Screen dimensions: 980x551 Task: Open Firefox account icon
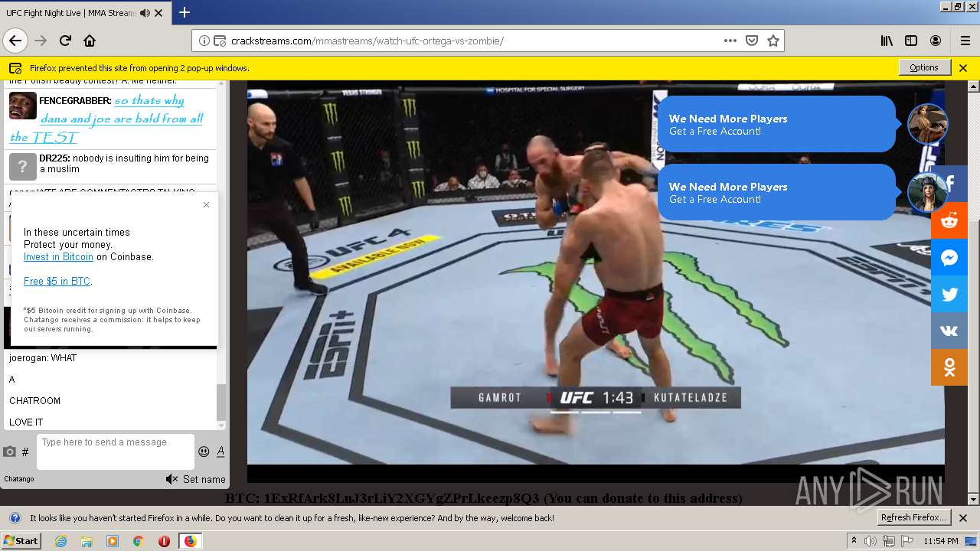point(936,41)
